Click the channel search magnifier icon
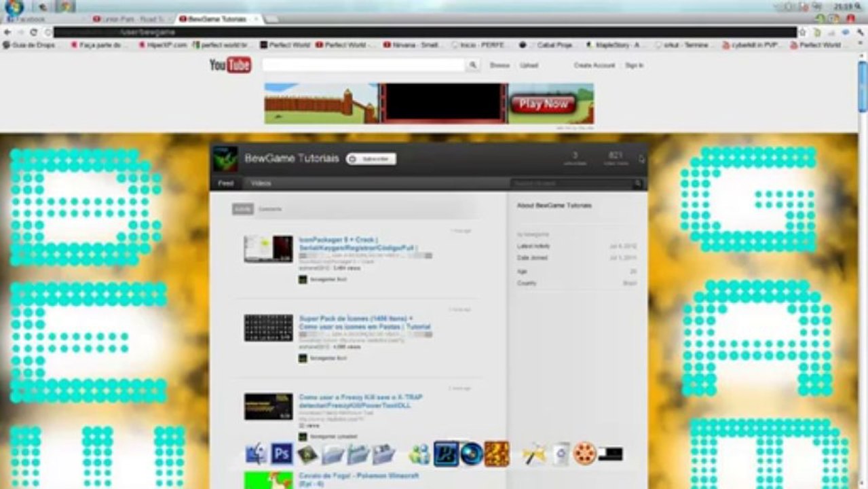 pos(638,183)
